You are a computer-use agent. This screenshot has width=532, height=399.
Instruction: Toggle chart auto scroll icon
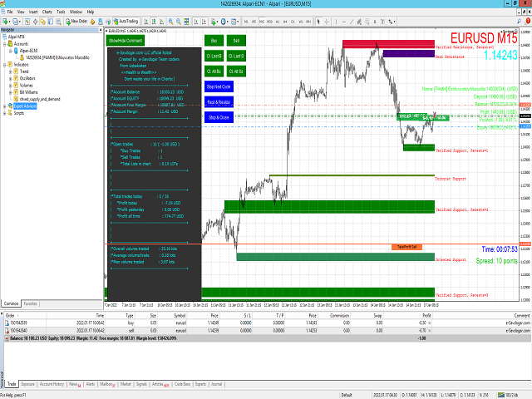click(196, 22)
